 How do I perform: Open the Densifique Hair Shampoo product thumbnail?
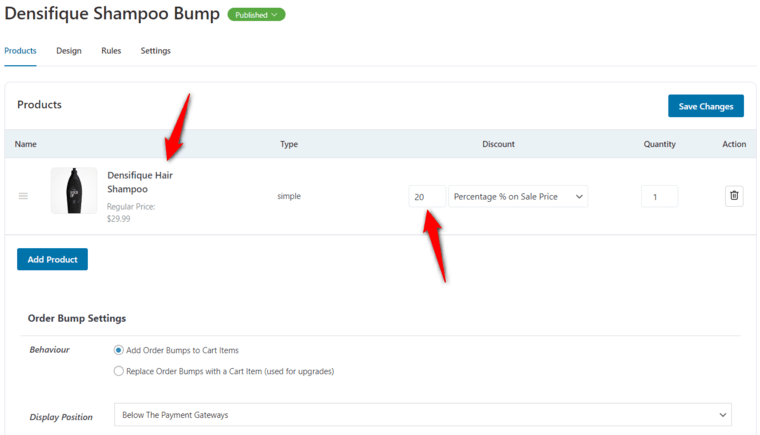(x=74, y=191)
